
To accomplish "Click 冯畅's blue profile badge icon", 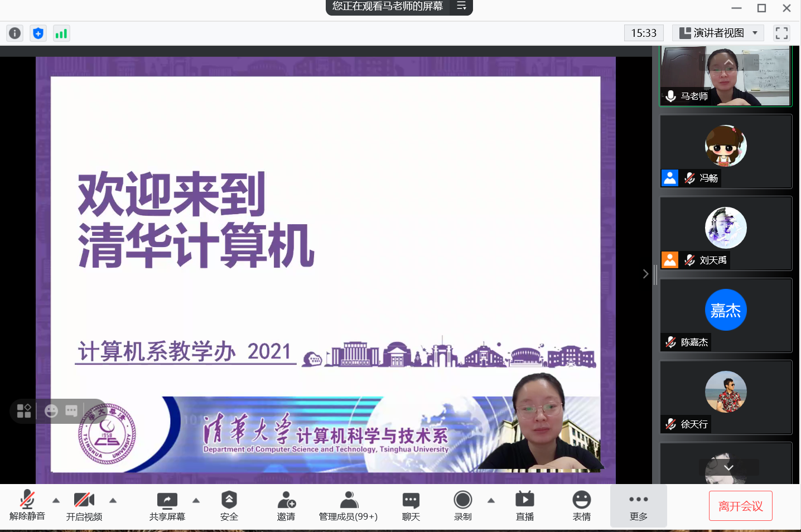I will pos(670,178).
